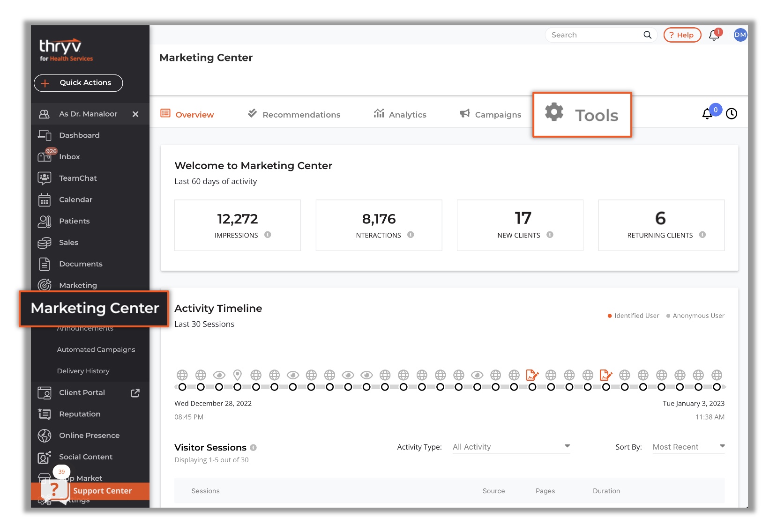Click the map pin timeline icon
The width and height of the screenshot is (777, 532).
coord(238,375)
